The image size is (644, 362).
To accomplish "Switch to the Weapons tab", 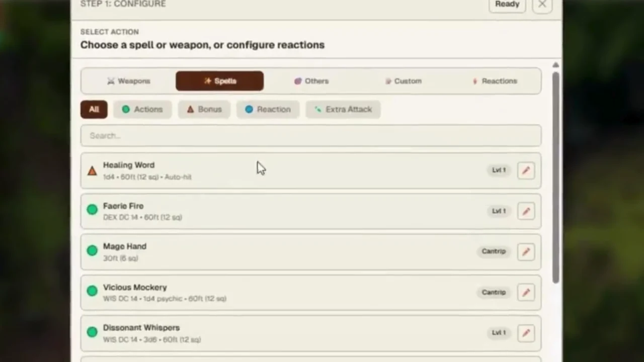I will [128, 81].
